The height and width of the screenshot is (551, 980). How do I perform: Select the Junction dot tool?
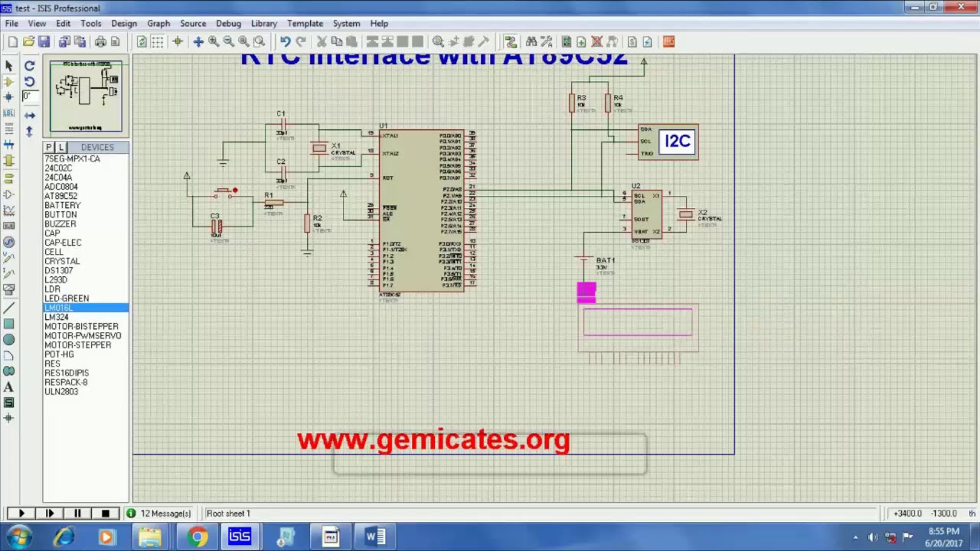pos(9,97)
